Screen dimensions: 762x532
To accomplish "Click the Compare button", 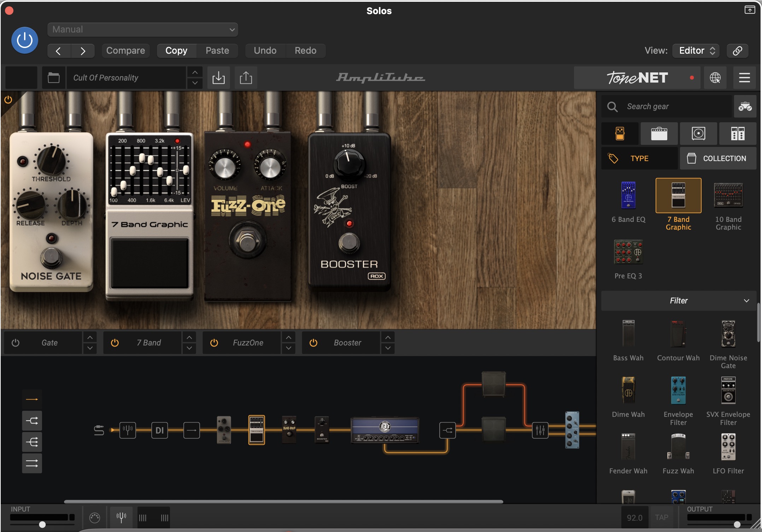I will tap(125, 51).
